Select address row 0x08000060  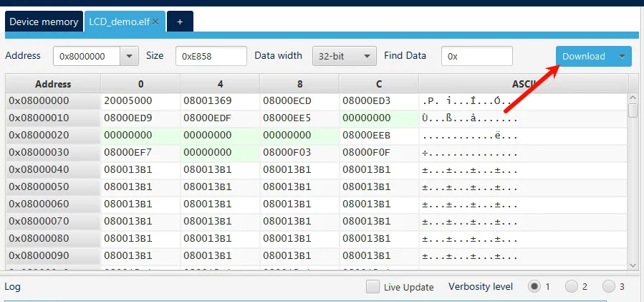53,204
